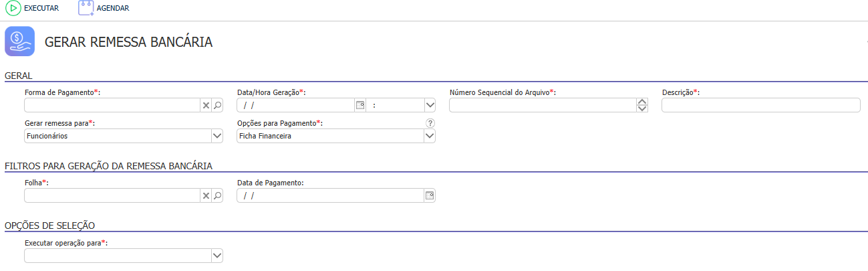
Task: Expand the generation time dropdown
Action: [430, 105]
